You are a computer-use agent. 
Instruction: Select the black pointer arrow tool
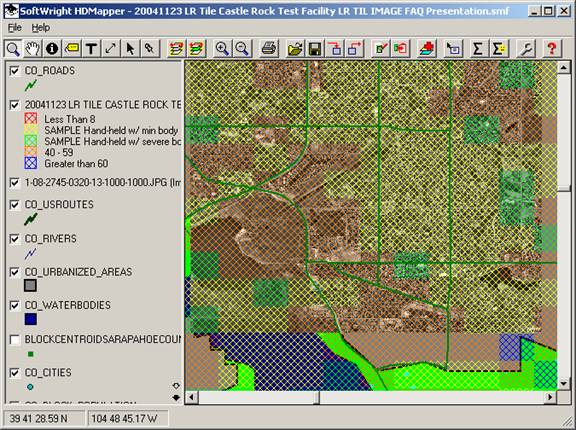pos(130,48)
